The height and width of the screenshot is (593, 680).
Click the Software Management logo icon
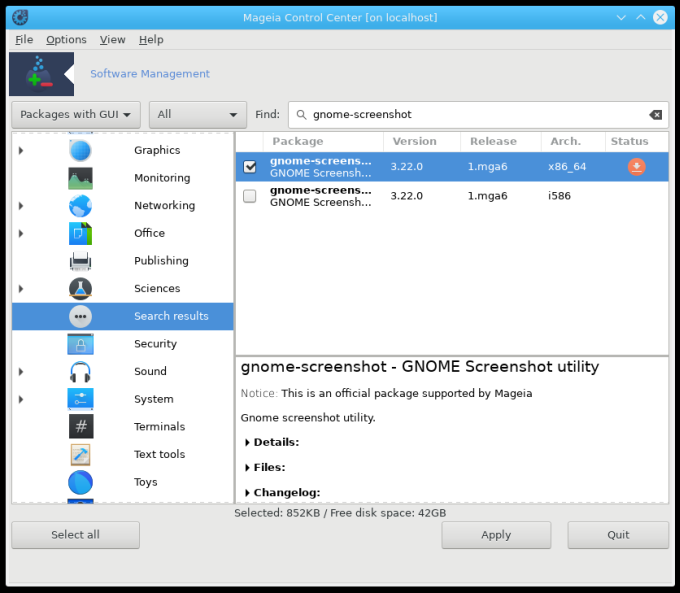[x=42, y=74]
